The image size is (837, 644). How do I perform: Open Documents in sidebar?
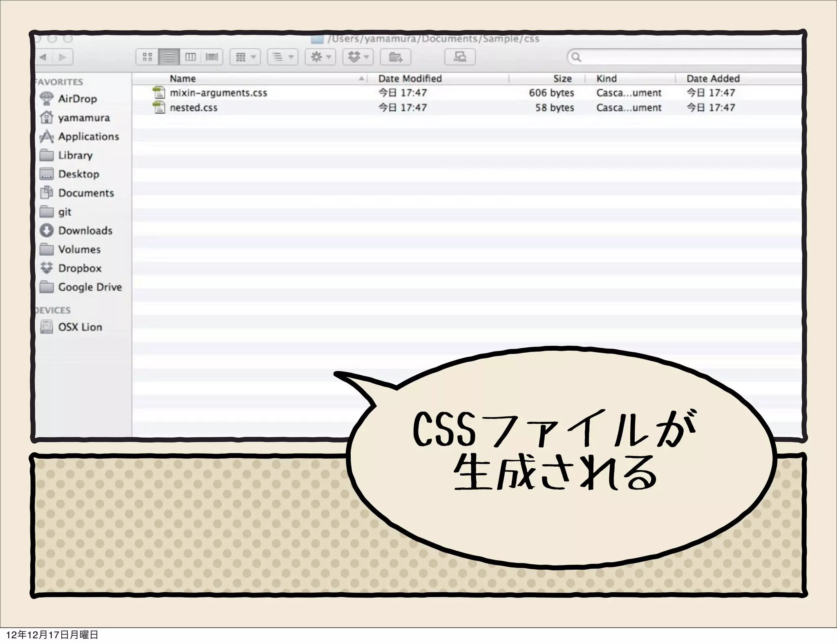[86, 193]
